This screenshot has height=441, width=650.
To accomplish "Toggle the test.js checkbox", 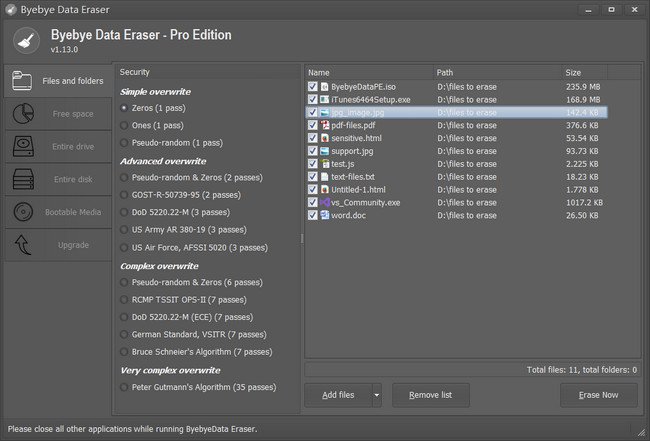I will [313, 164].
